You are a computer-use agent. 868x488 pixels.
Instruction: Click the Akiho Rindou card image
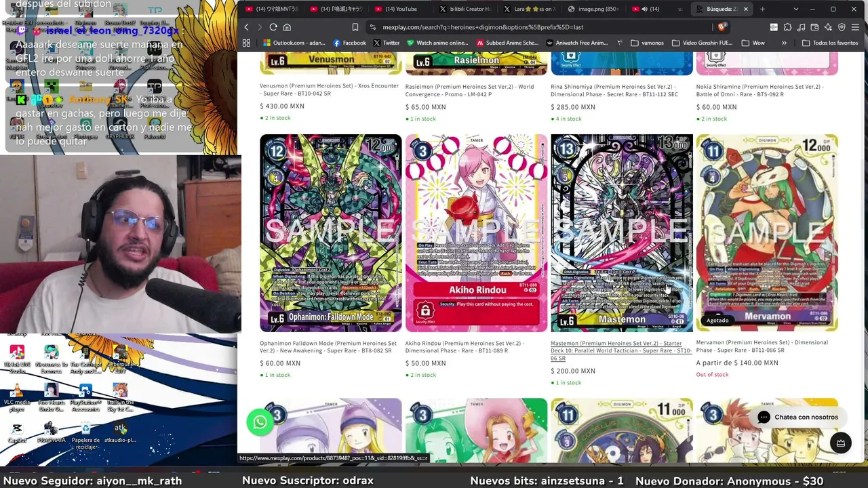click(476, 232)
